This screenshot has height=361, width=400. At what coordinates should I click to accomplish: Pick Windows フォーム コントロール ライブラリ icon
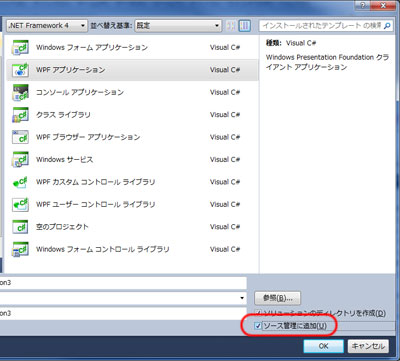tap(20, 249)
